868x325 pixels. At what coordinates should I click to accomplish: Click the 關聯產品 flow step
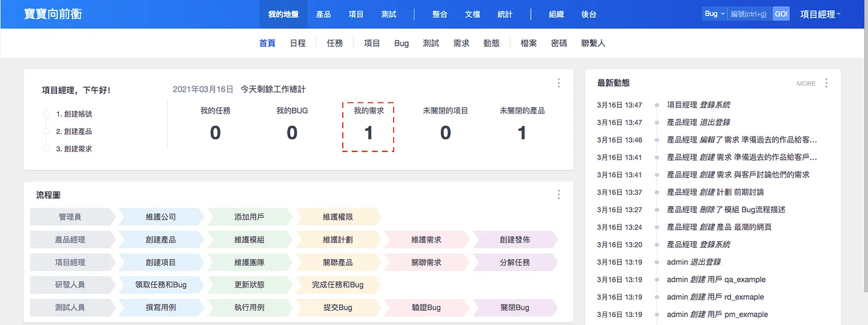coord(338,262)
